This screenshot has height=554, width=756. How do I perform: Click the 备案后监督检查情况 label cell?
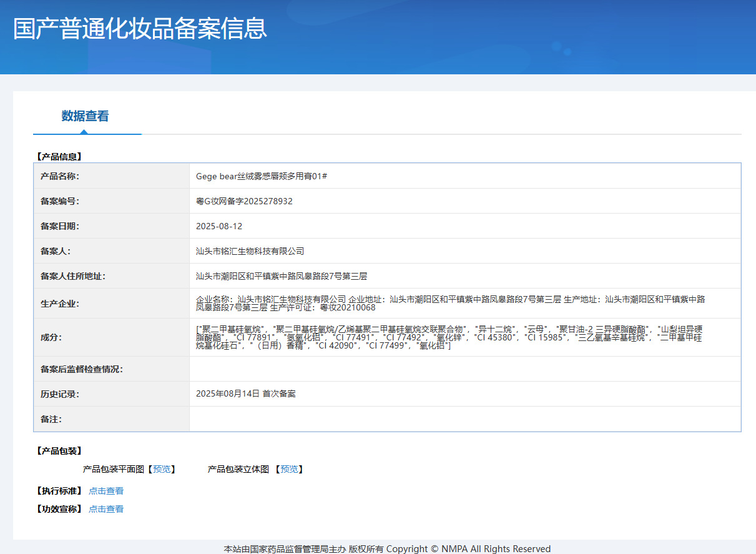coord(112,369)
